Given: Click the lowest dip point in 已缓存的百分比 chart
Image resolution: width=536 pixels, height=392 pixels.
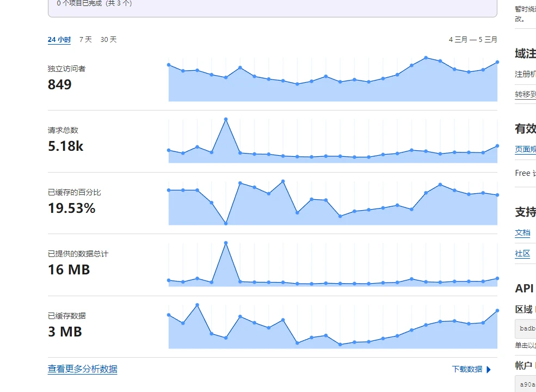Looking at the screenshot, I should tap(226, 223).
